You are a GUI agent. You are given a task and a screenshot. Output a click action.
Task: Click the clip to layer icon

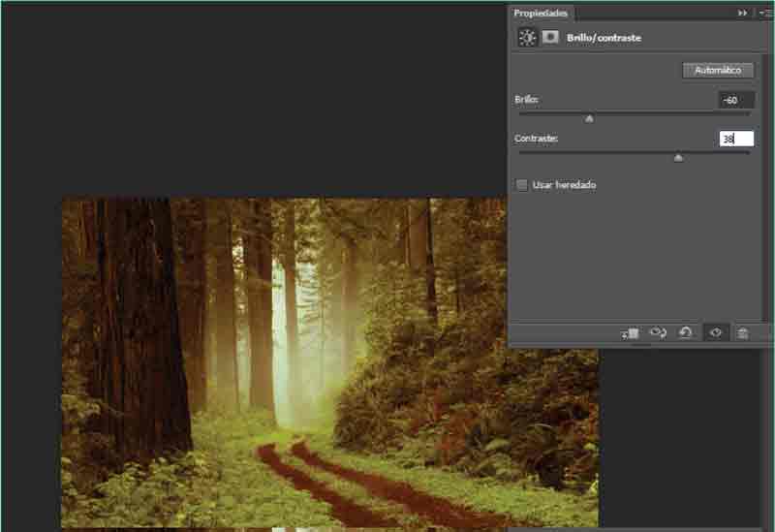click(631, 332)
